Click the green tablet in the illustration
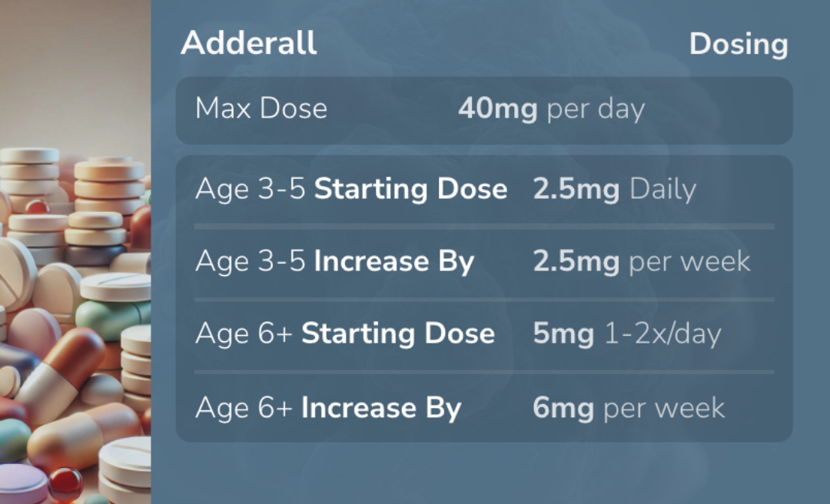830x504 pixels. coord(112,320)
